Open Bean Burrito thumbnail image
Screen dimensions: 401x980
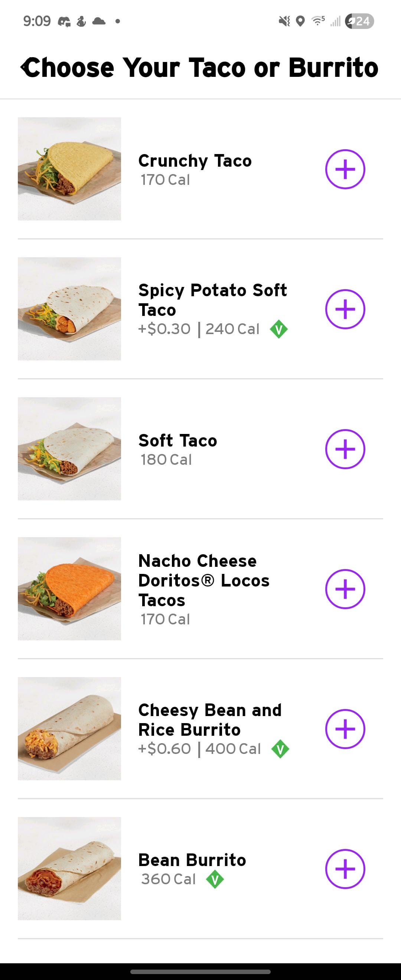click(69, 869)
